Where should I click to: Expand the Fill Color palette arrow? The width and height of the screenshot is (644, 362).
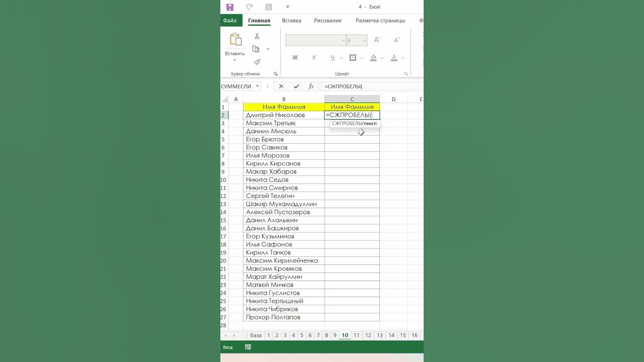click(x=382, y=58)
